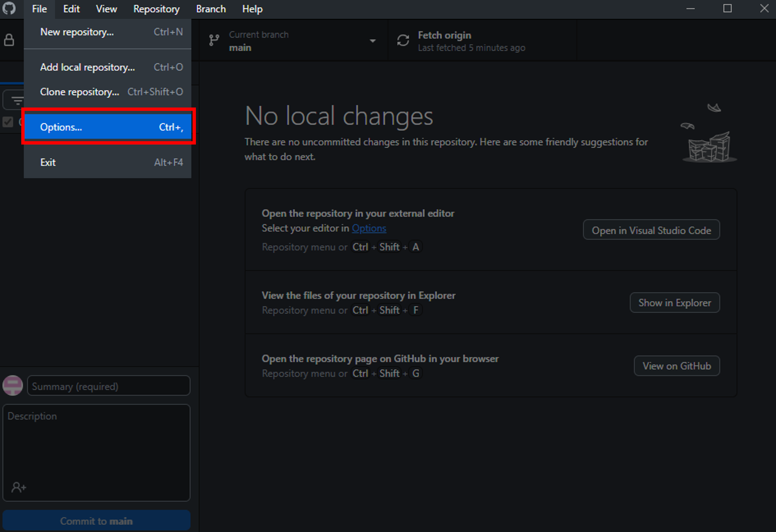Click your user avatar next to Summary
The width and height of the screenshot is (776, 532).
pyautogui.click(x=12, y=386)
